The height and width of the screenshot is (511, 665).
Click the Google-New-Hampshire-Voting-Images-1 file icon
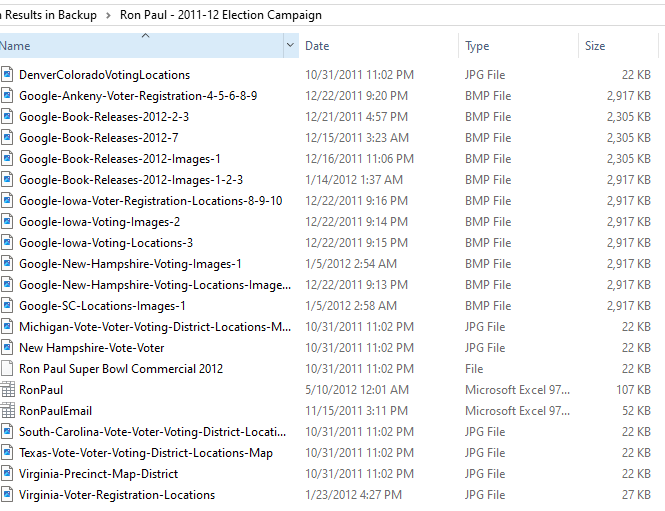(x=6, y=264)
